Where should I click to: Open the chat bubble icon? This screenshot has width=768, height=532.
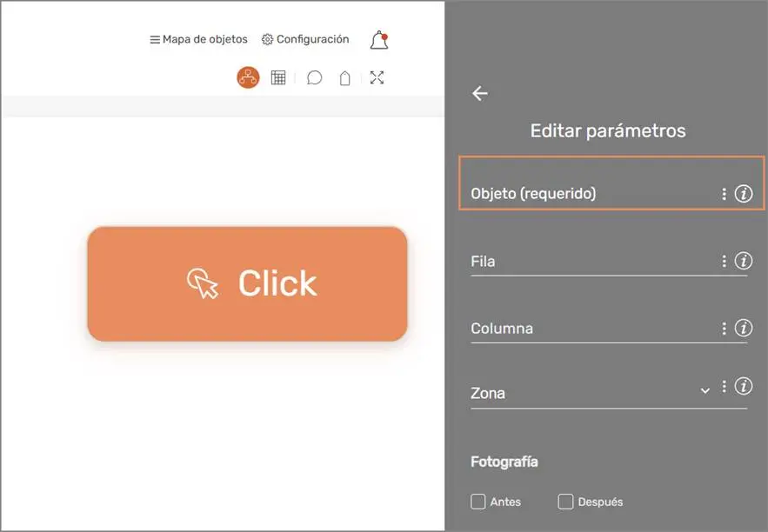pos(314,77)
